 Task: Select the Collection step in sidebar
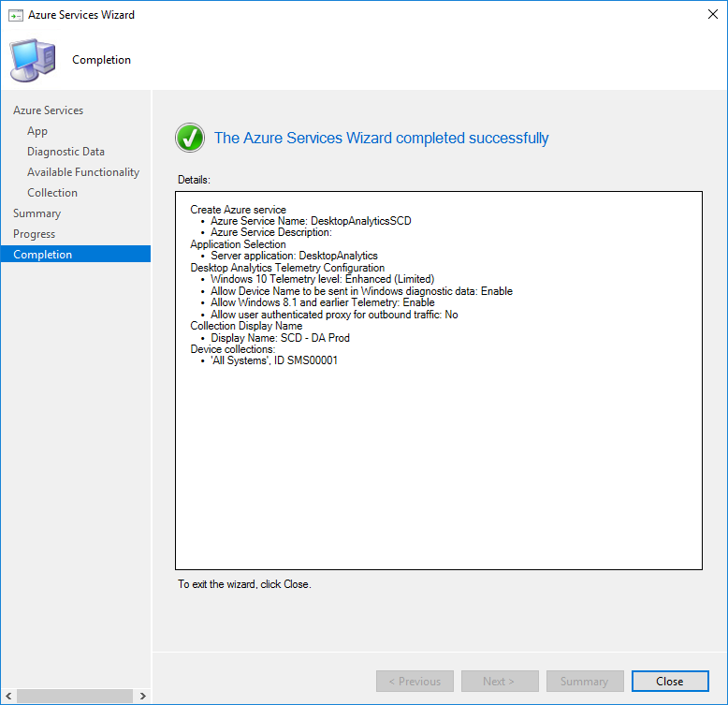click(52, 192)
